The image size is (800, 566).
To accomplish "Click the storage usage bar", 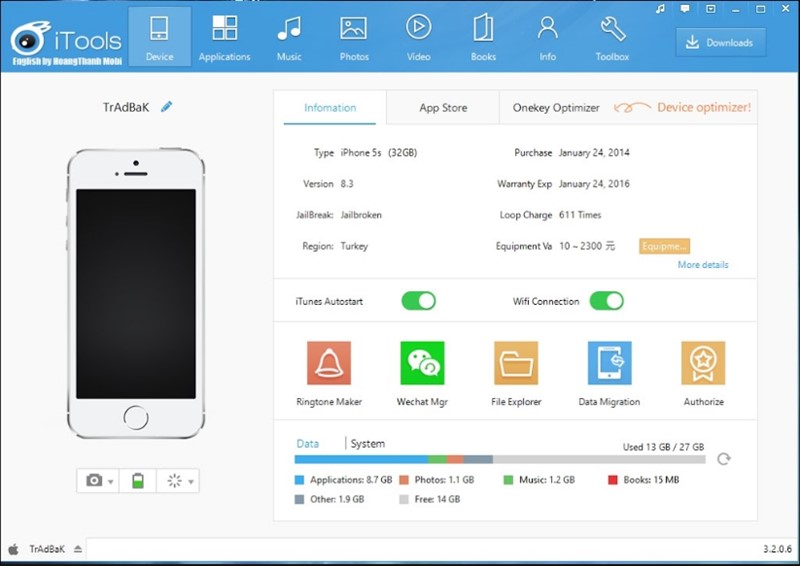I will [500, 459].
